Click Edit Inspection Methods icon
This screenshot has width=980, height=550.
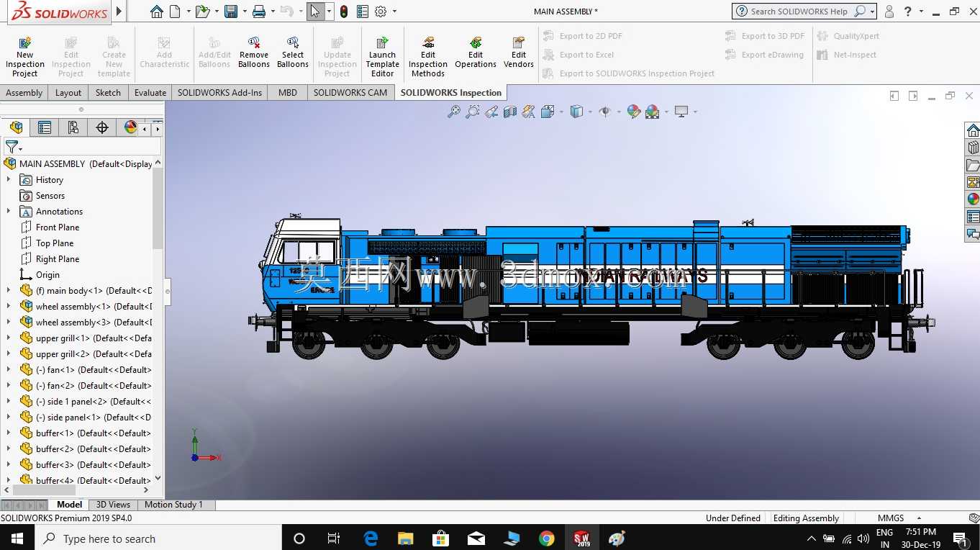pos(428,43)
